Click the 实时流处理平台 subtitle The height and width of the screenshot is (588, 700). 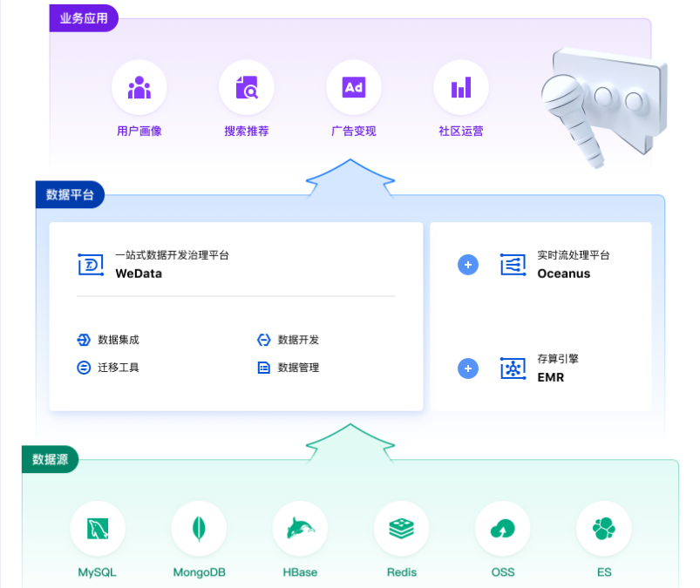point(574,255)
